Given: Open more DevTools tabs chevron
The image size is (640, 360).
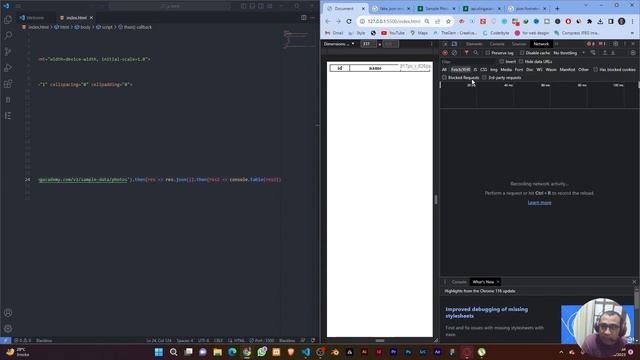Looking at the screenshot, I should pos(556,44).
